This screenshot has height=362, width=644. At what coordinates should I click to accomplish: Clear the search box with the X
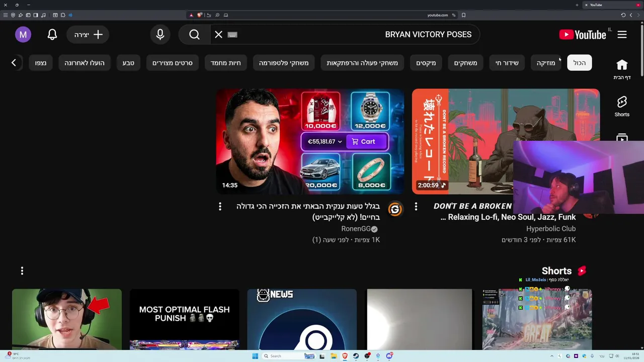(x=218, y=35)
